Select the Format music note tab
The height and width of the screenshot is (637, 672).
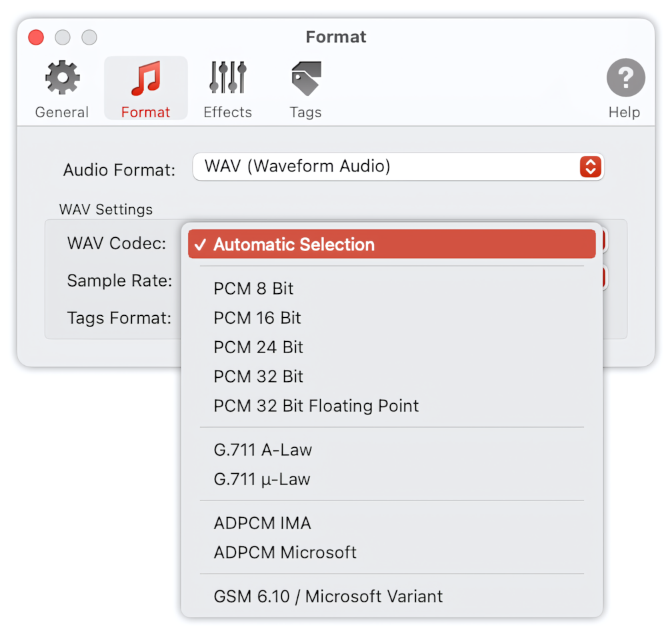(146, 89)
